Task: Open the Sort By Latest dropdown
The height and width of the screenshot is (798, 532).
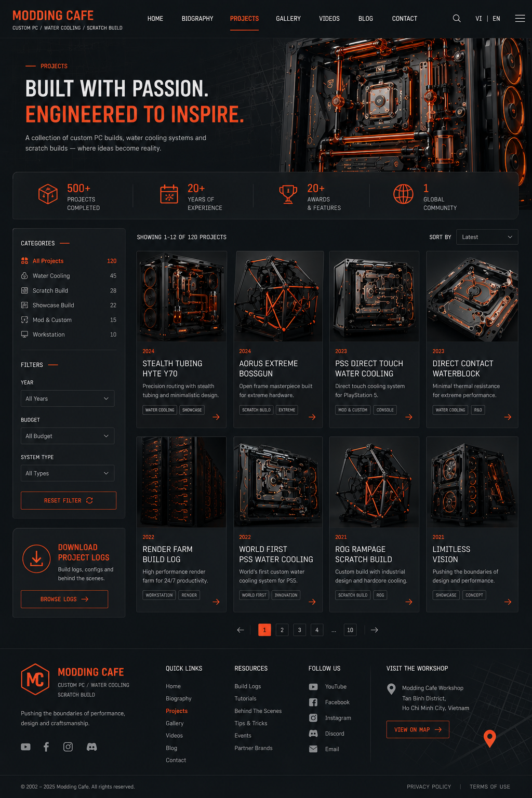Action: [487, 237]
